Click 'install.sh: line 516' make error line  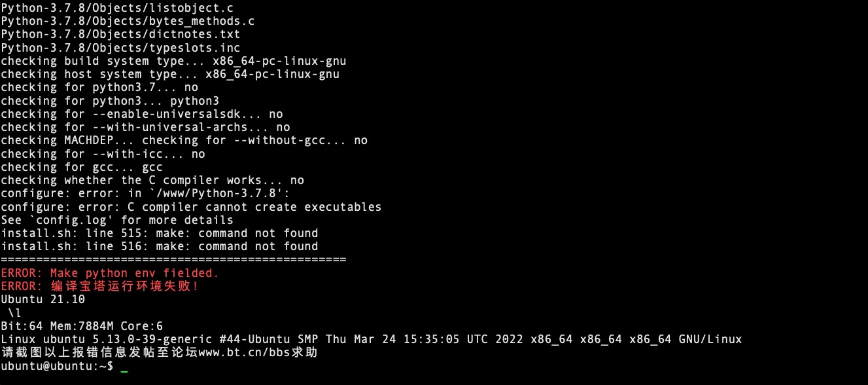click(160, 246)
